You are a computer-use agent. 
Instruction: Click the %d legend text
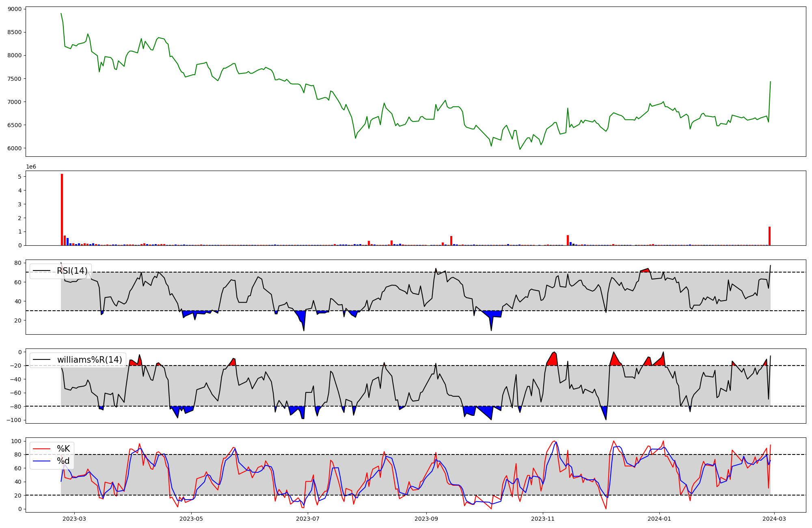(63, 461)
